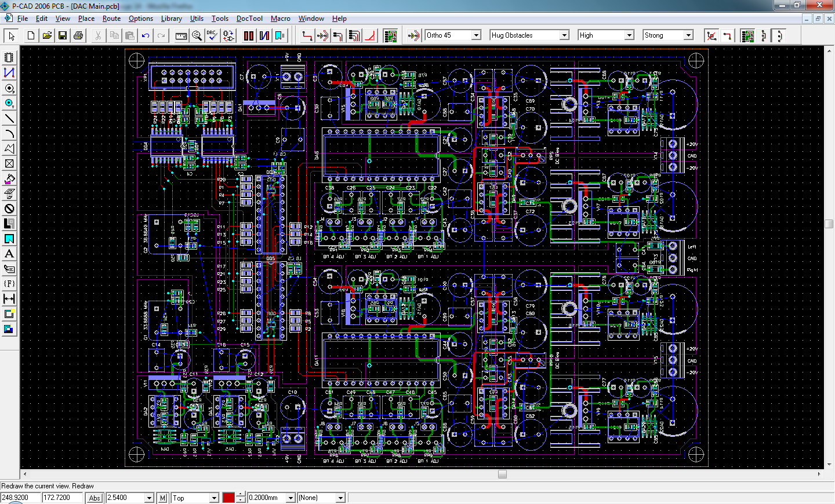
Task: Open the Route menu
Action: tap(112, 19)
